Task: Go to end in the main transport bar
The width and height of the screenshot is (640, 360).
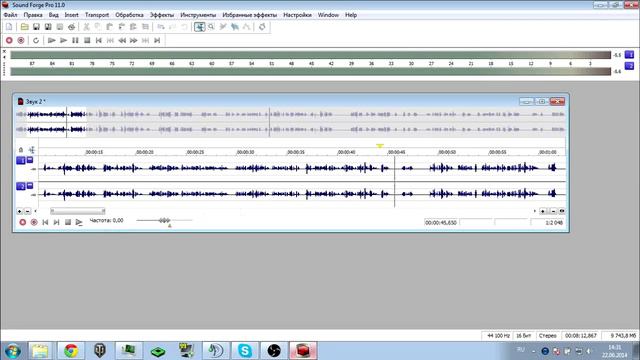Action: (x=157, y=40)
